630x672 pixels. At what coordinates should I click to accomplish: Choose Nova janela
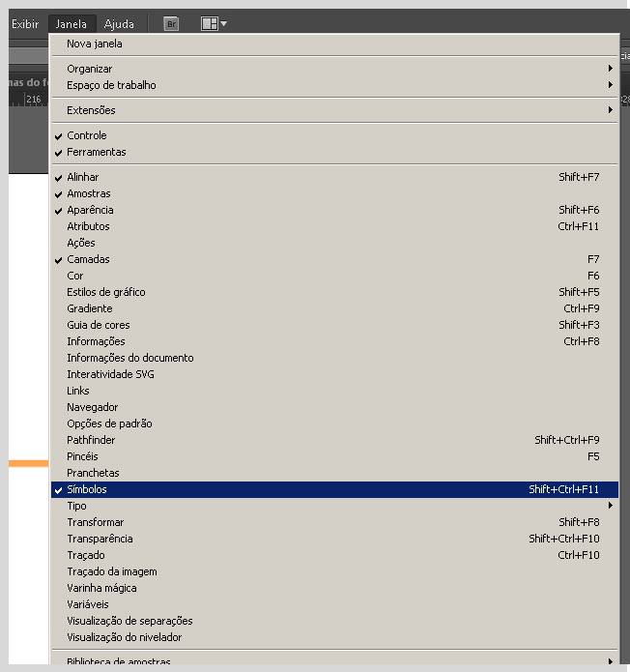click(x=335, y=44)
